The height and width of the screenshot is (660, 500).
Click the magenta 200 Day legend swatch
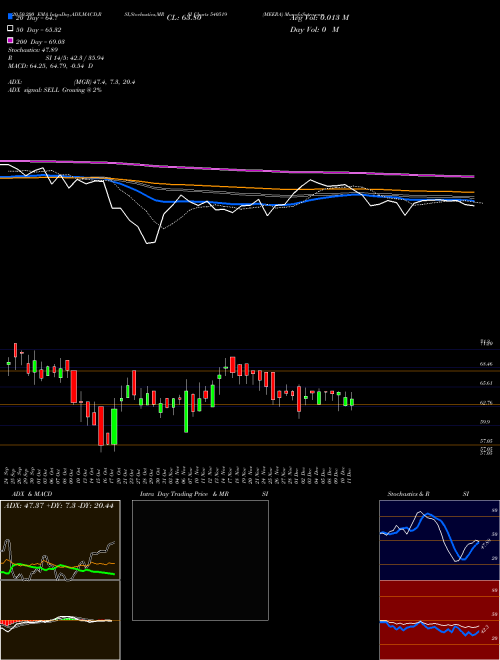point(10,41)
